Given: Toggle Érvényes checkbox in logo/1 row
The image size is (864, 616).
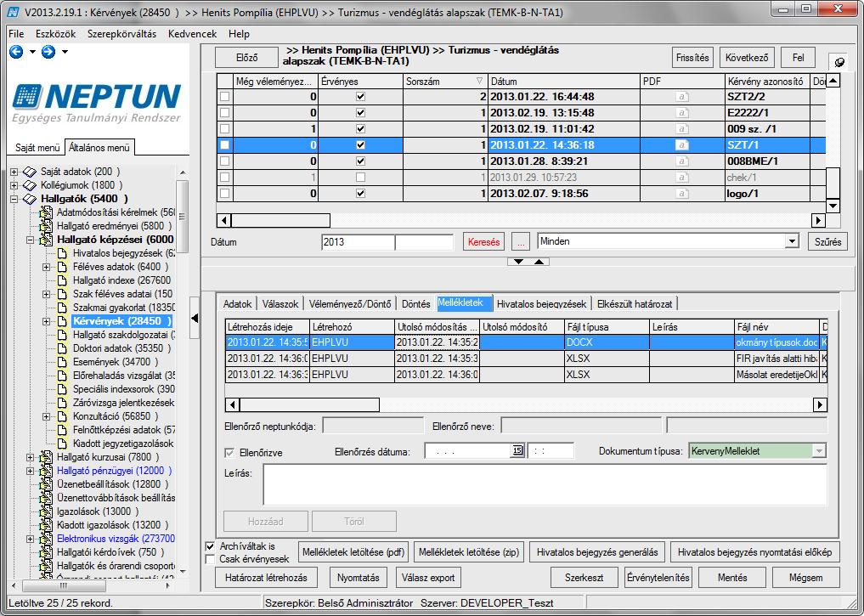Looking at the screenshot, I should tap(360, 194).
